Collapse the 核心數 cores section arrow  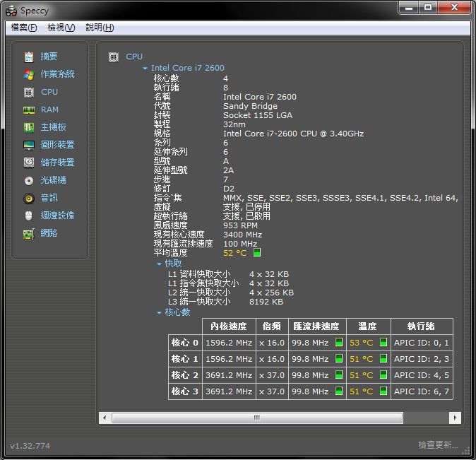(160, 312)
